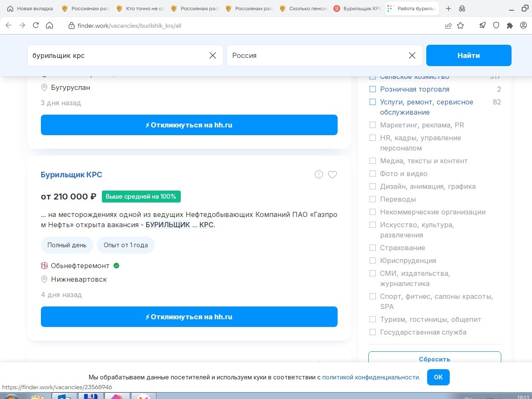Add Бурильщик КРС vacancy to favorites
532x399 pixels.
tap(332, 174)
